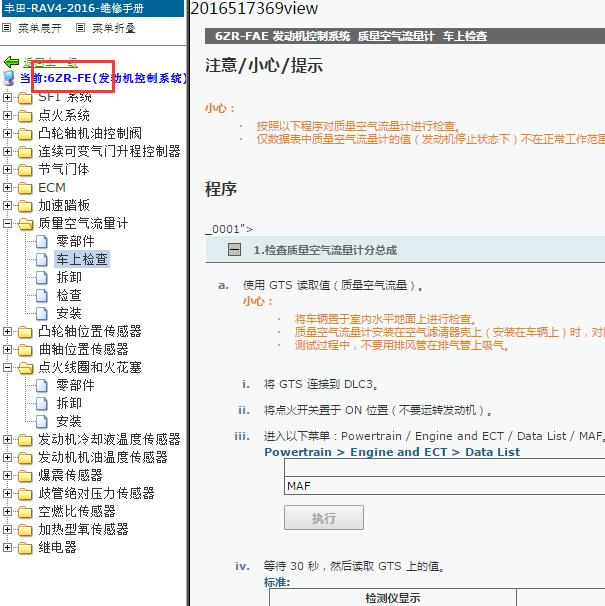The width and height of the screenshot is (605, 606).
Task: Click the empty row above MAF
Action: pyautogui.click(x=445, y=468)
